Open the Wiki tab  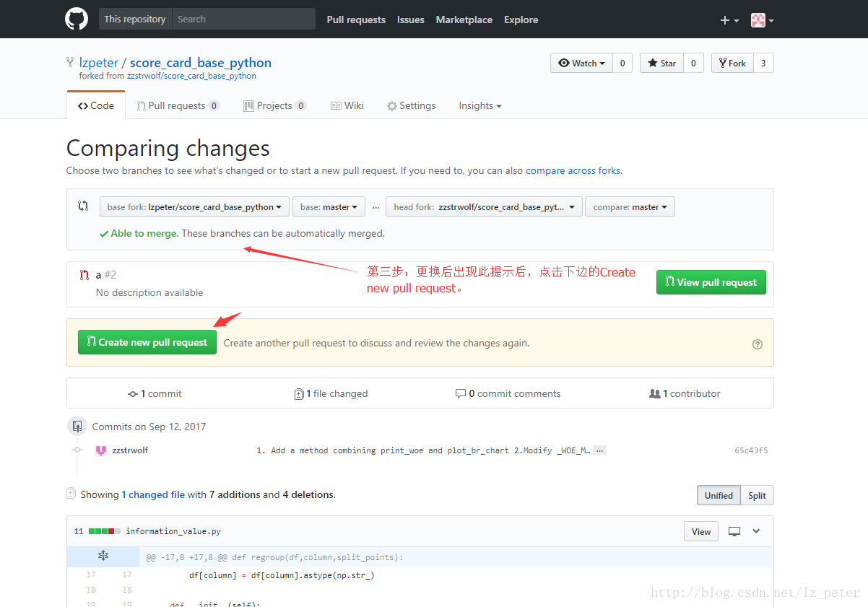click(x=347, y=106)
